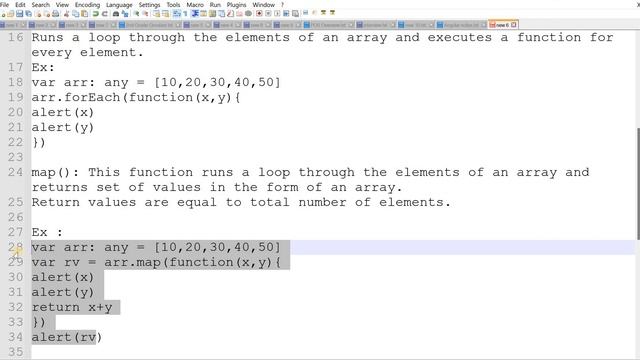Viewport: 640px width, 360px height.
Task: Click 'return x+y' on line 32
Action: (x=72, y=307)
